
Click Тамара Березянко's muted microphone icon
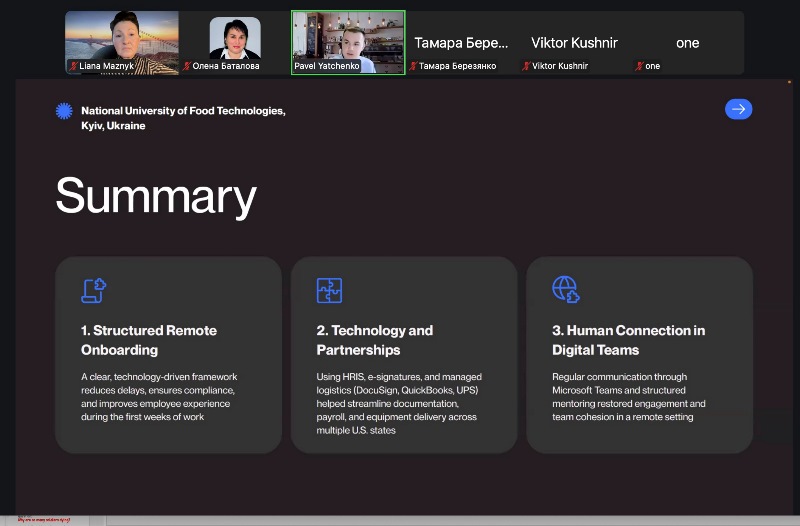click(413, 66)
